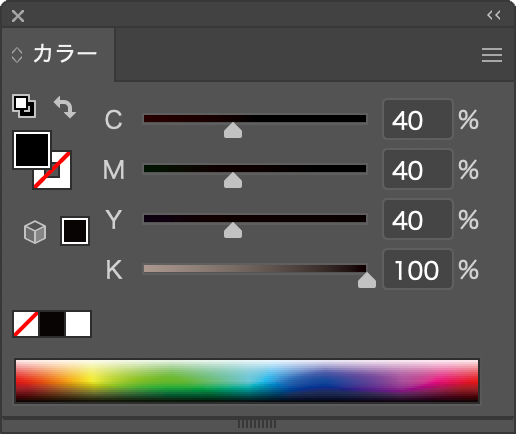Viewport: 516px width, 434px height.
Task: Select the カラー tab
Action: (x=65, y=54)
